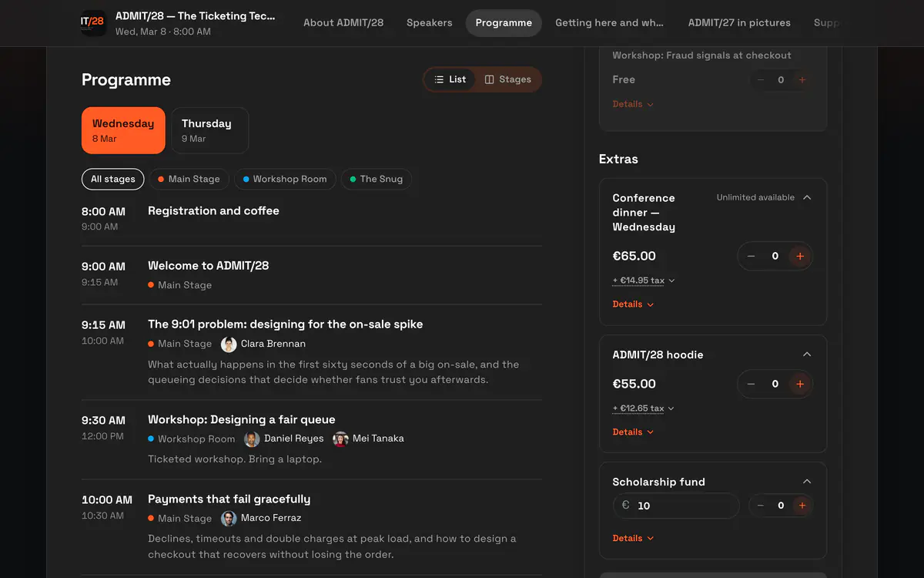The width and height of the screenshot is (924, 578).
Task: Open The 9:01 problem session
Action: (x=285, y=324)
